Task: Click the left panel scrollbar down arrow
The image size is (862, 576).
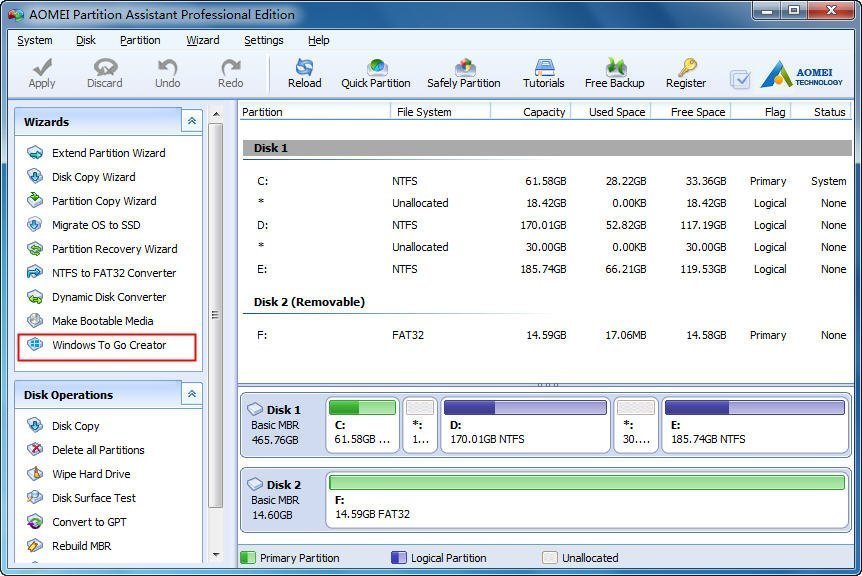Action: click(x=216, y=555)
